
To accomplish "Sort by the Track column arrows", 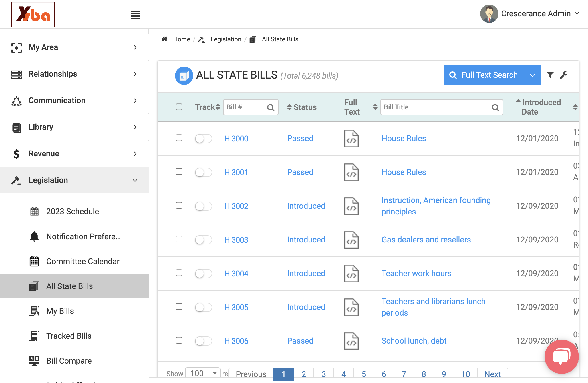I will pos(218,107).
